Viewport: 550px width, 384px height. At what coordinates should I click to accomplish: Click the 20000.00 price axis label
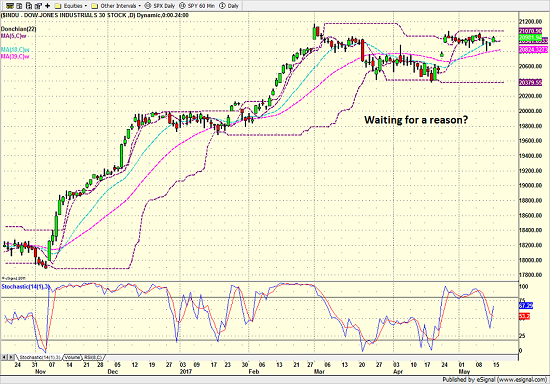coord(530,111)
